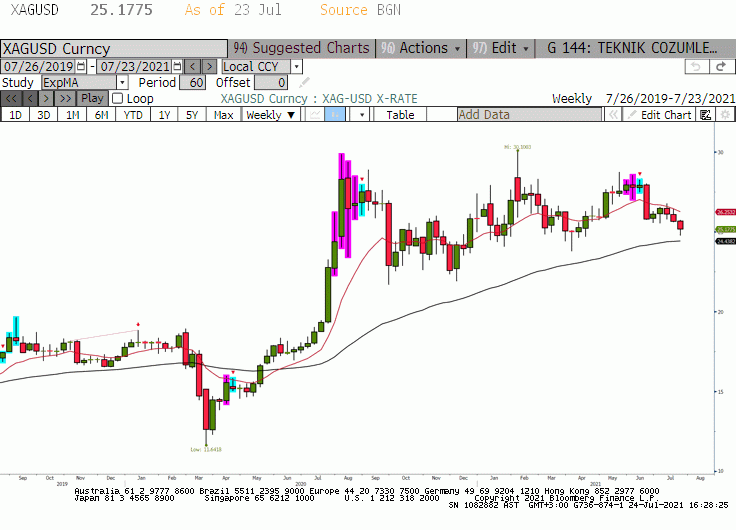Click the black 24.4382 price axis label
This screenshot has width=736, height=530.
click(x=726, y=241)
